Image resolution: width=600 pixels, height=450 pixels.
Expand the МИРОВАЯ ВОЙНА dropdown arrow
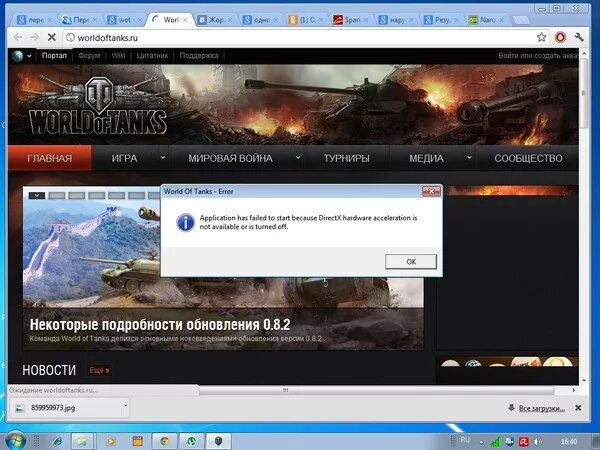click(298, 157)
